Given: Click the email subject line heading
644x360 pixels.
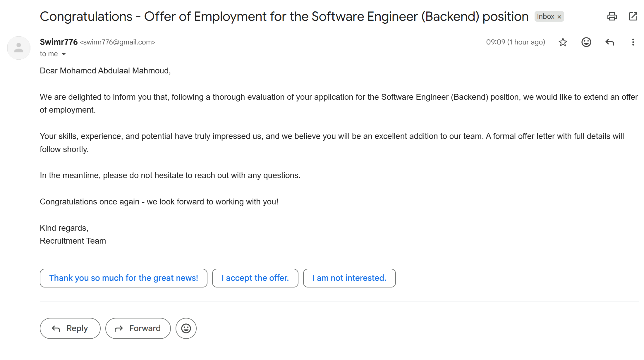Looking at the screenshot, I should (284, 17).
